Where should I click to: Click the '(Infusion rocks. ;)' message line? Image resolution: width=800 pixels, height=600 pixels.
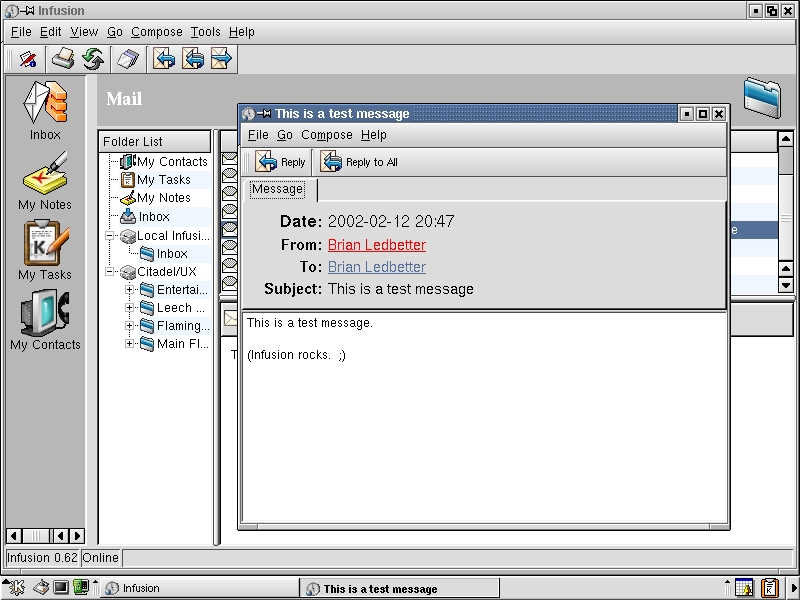pyautogui.click(x=296, y=355)
